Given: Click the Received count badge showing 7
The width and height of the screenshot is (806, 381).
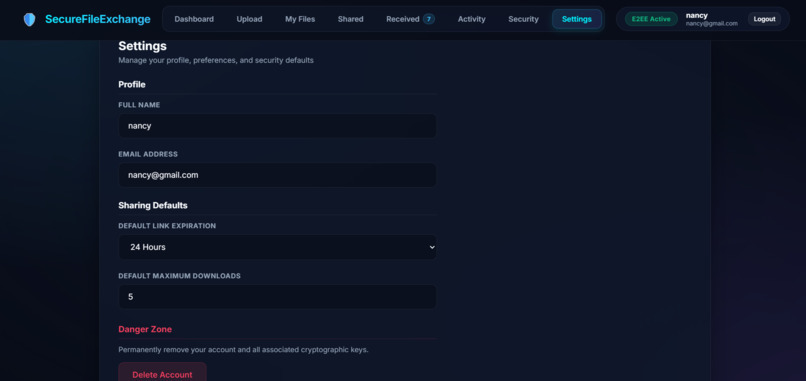Looking at the screenshot, I should (x=429, y=19).
